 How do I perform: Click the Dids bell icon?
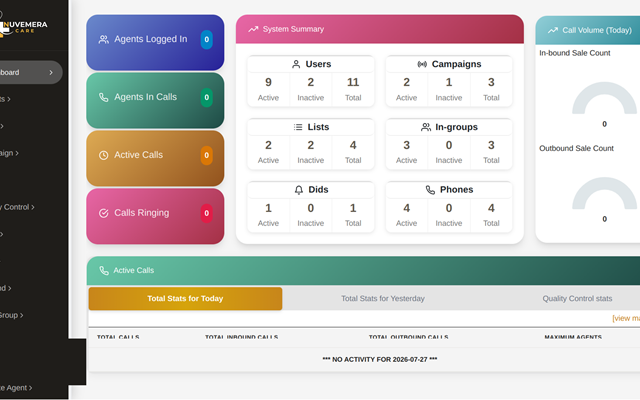point(299,190)
